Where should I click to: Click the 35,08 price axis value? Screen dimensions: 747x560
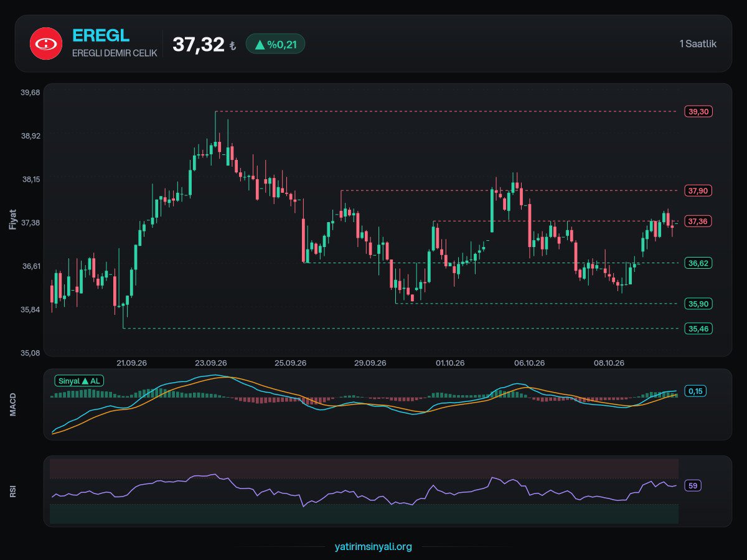click(31, 353)
